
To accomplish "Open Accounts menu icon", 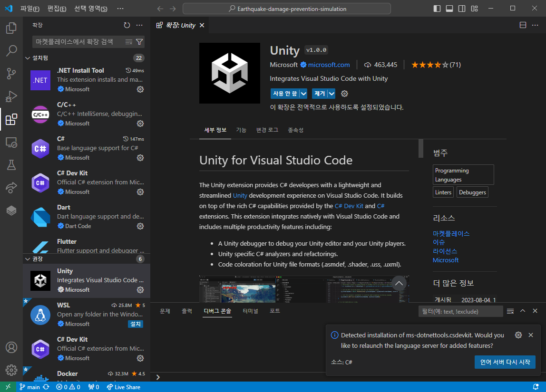I will tap(11, 347).
